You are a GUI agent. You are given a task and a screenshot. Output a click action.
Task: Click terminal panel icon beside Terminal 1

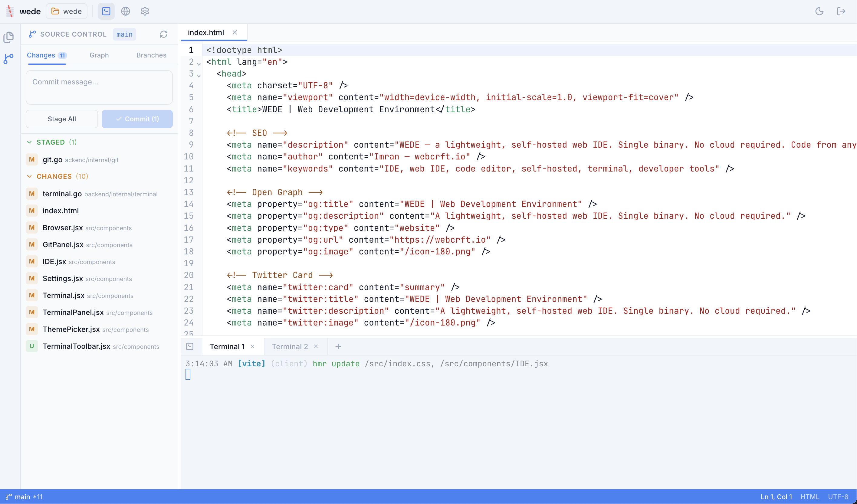[x=190, y=346]
